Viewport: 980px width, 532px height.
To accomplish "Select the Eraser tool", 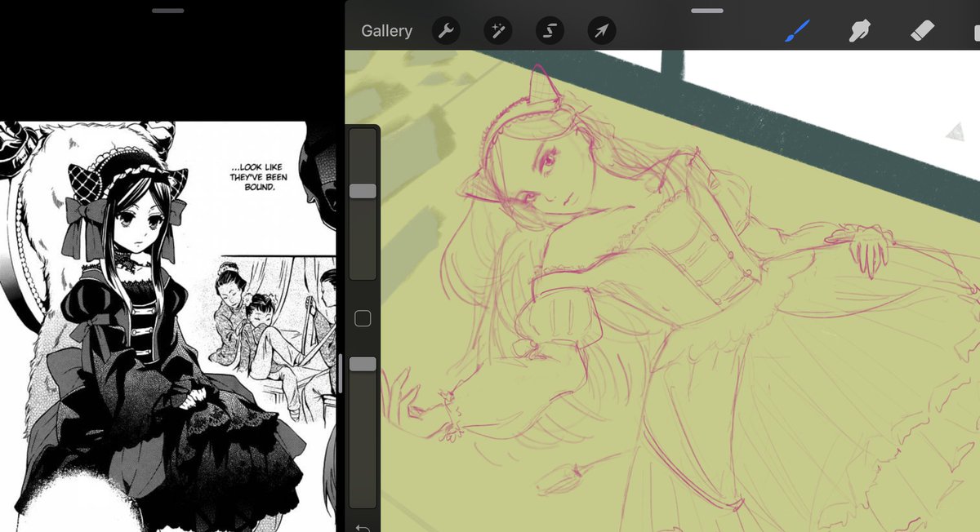I will (x=922, y=31).
